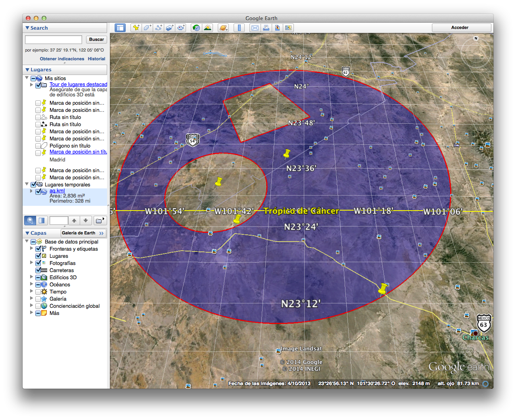Select the Add Path tool
This screenshot has width=516, height=420.
pos(159,27)
